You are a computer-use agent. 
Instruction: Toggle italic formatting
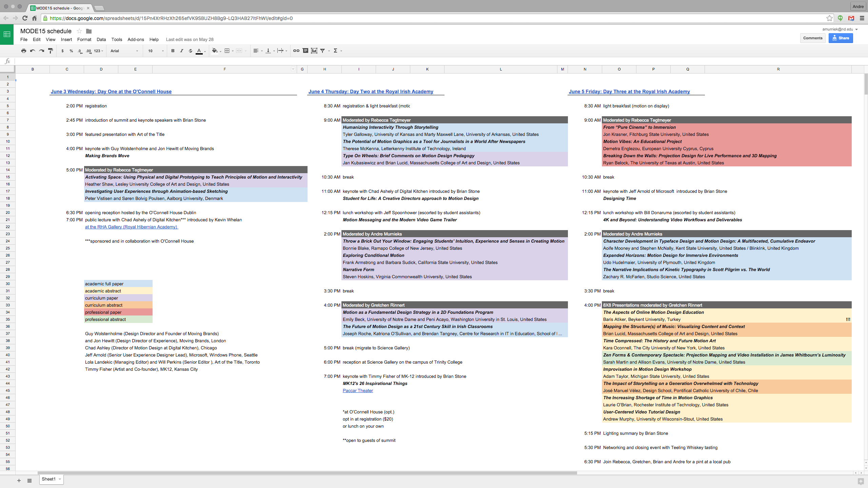click(x=181, y=51)
